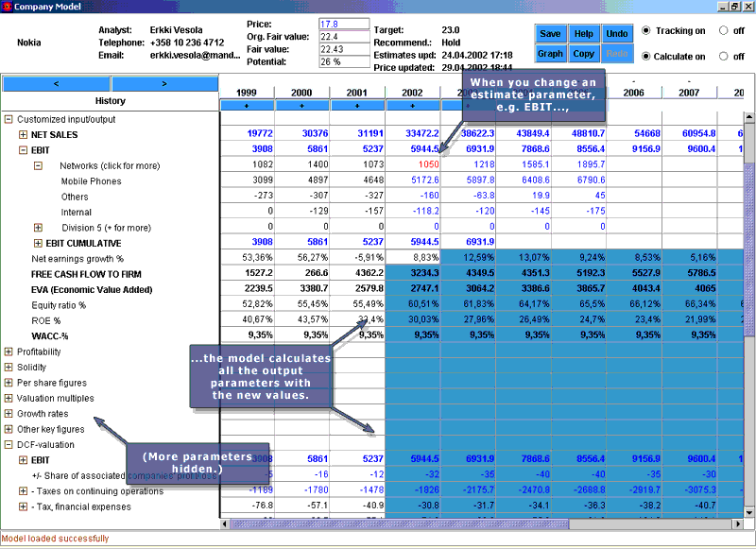Click the red Networks 2002 value 1050
The height and width of the screenshot is (549, 756).
pyautogui.click(x=429, y=164)
